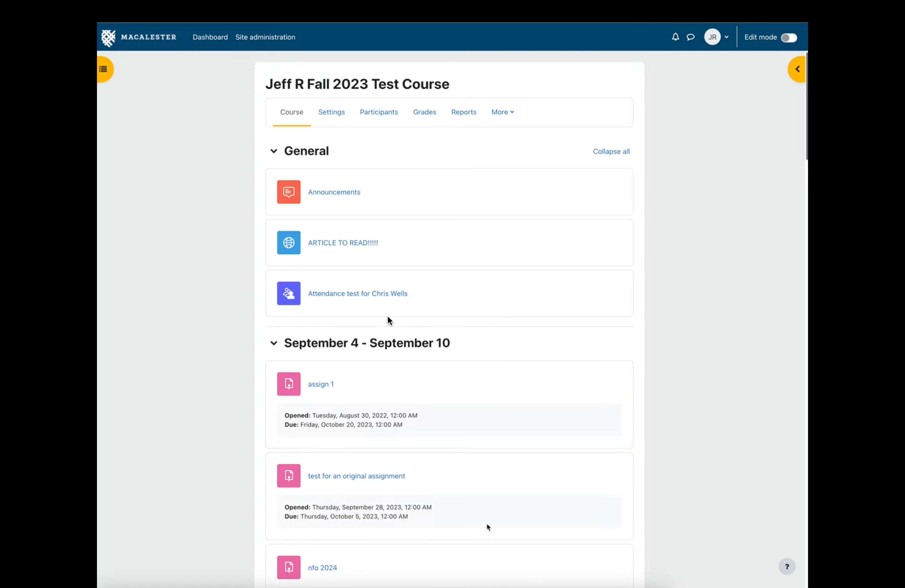Open the More dropdown menu

[x=502, y=112]
